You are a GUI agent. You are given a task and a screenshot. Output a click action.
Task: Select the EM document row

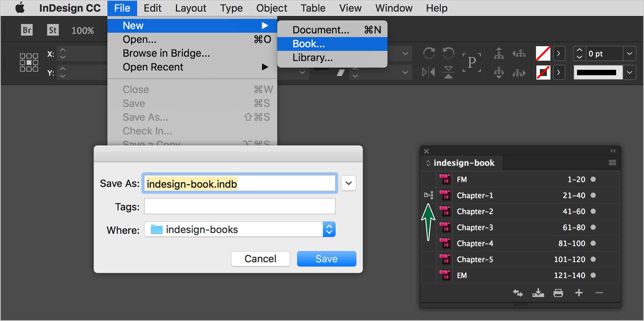tap(520, 276)
